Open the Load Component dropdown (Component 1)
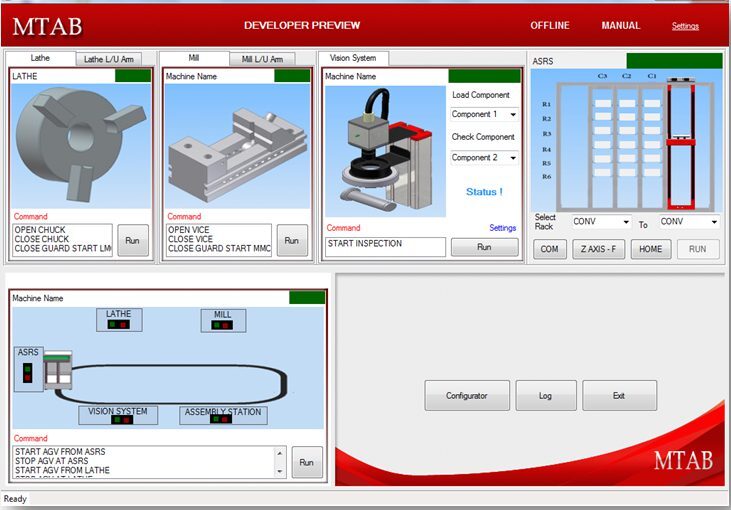This screenshot has width=731, height=510. pyautogui.click(x=484, y=114)
